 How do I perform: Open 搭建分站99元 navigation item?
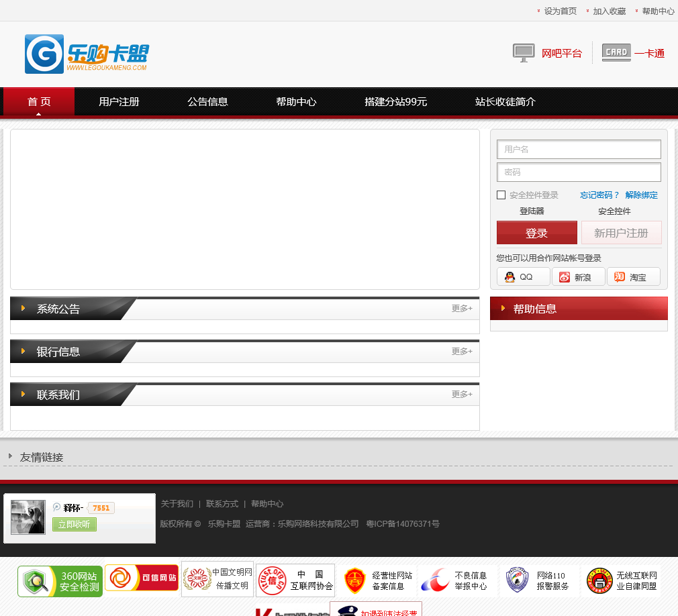[395, 101]
